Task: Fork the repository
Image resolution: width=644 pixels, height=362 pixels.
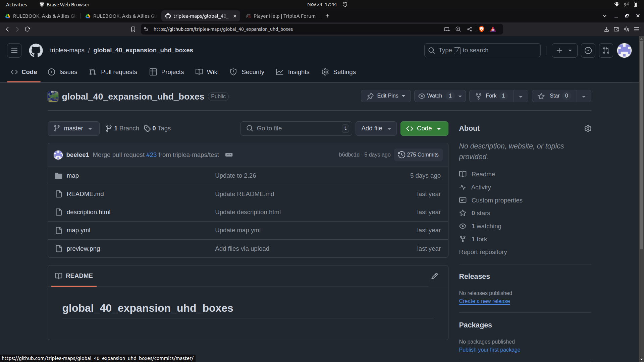Action: coord(491,96)
